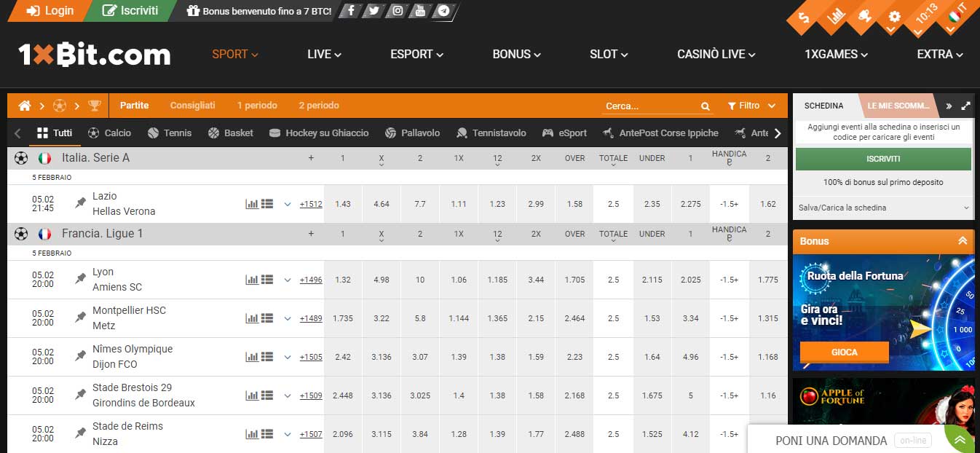
Task: Toggle the Italia Serie A plus column
Action: tap(311, 158)
